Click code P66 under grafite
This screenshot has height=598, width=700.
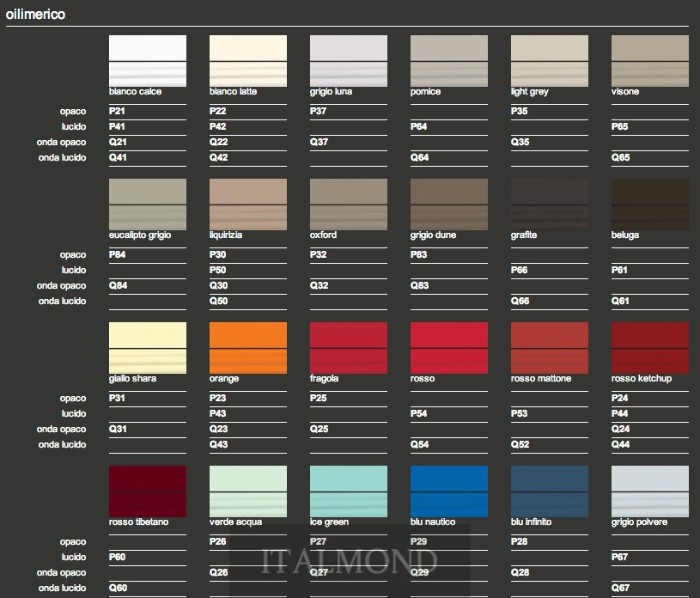[519, 270]
